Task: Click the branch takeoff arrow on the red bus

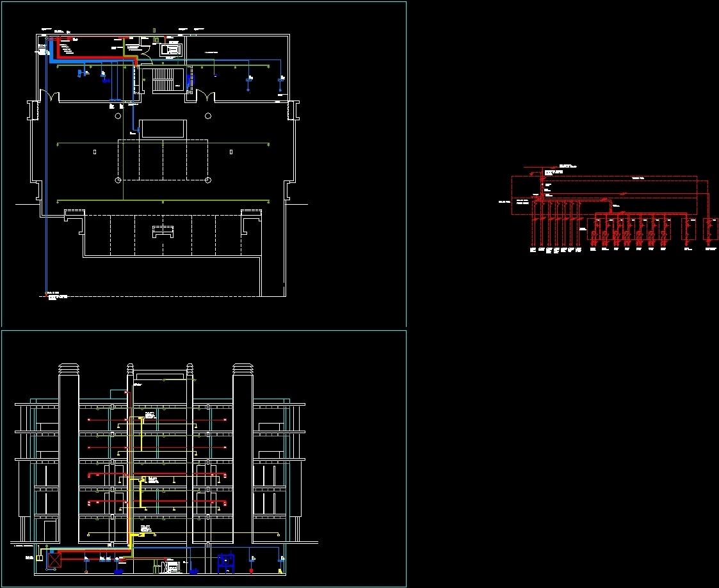Action: [x=623, y=194]
